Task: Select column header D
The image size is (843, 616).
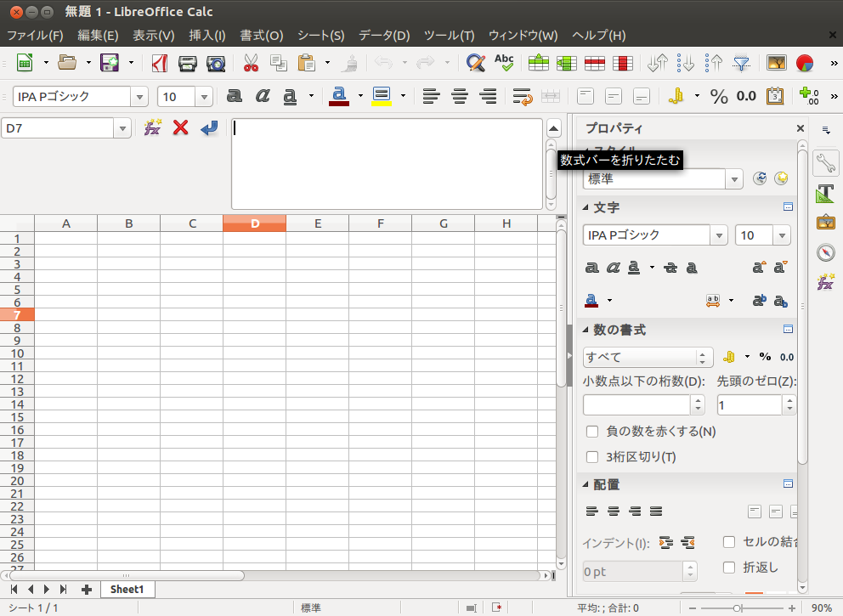Action: [254, 223]
